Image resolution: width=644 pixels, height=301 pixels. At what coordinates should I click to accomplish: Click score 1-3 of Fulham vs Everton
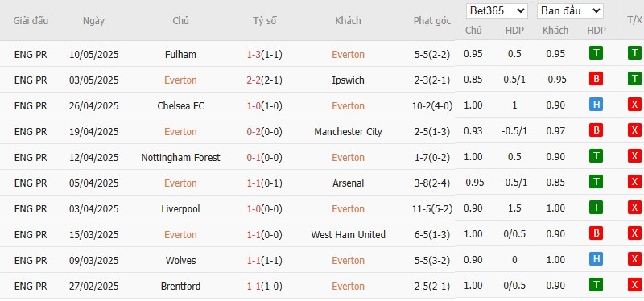[254, 54]
